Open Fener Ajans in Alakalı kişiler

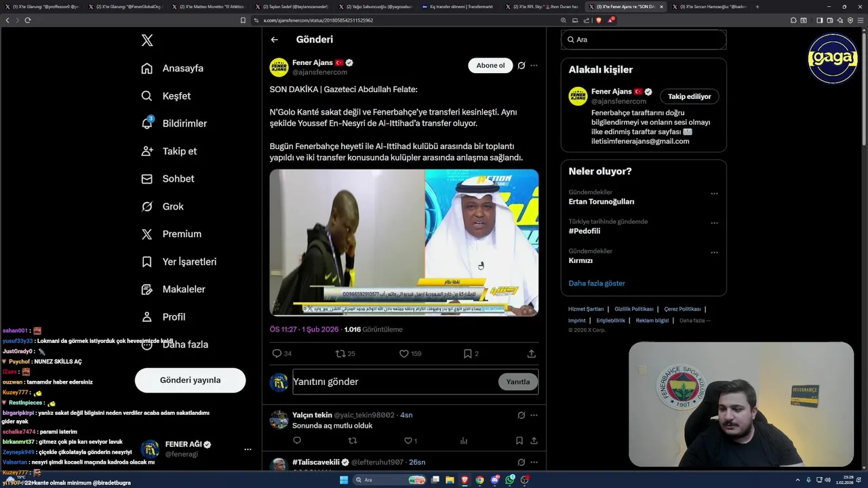click(x=611, y=91)
